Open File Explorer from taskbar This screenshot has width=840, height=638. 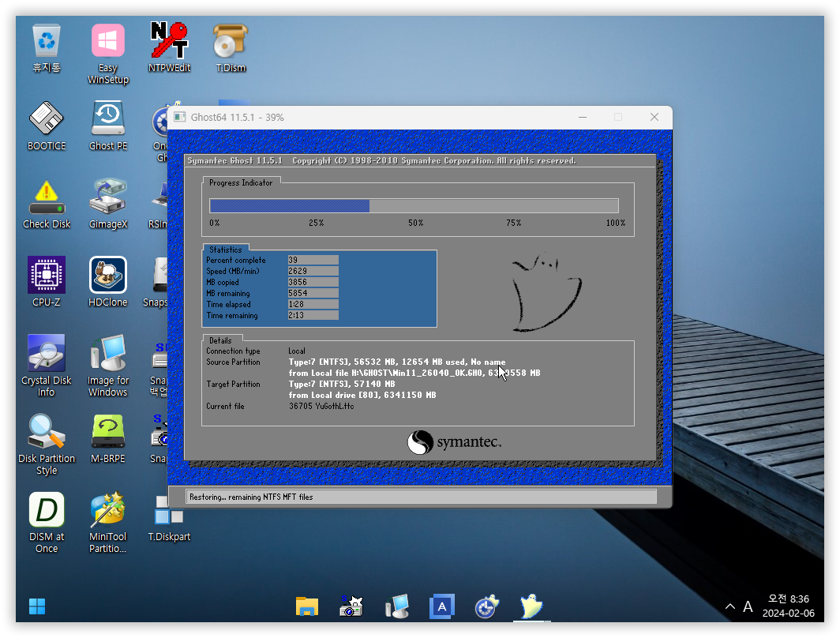pos(307,606)
